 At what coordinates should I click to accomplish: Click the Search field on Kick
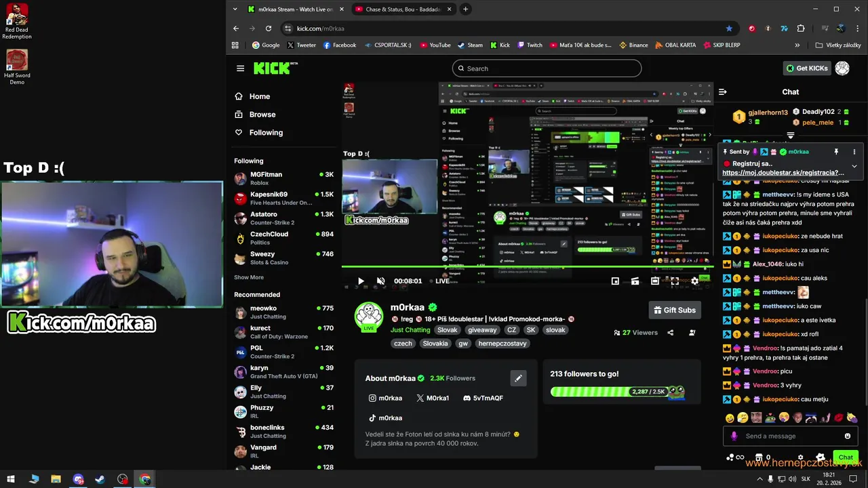(547, 68)
